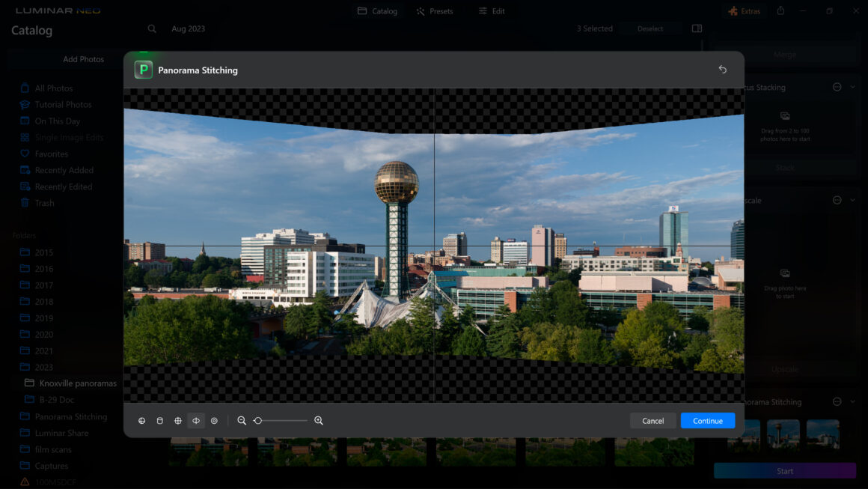Click the Start button in right panel

785,471
